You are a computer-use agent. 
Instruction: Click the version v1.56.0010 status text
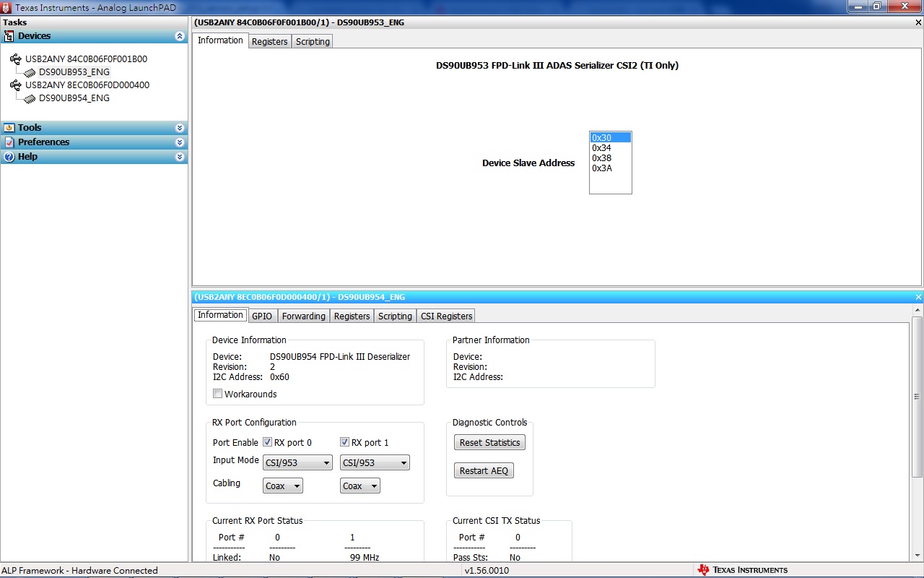click(487, 570)
